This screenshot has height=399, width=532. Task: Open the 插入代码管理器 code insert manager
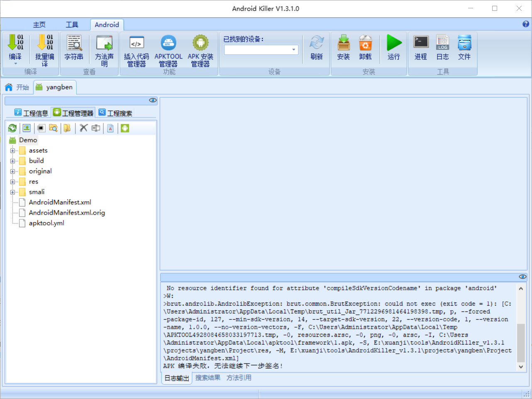click(x=137, y=51)
